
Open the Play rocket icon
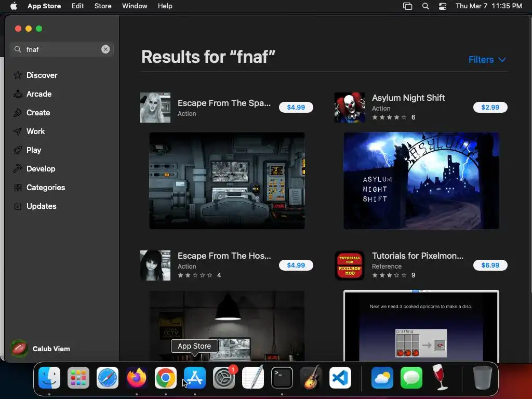coord(18,150)
